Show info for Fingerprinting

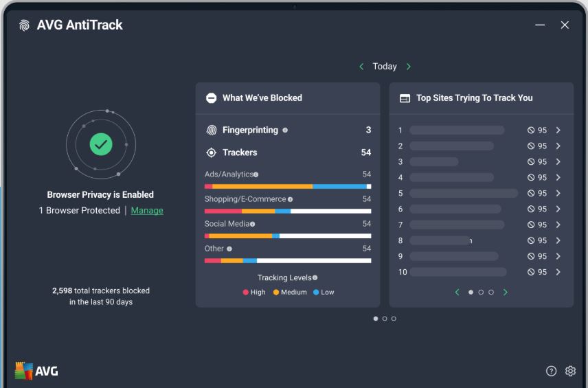click(x=285, y=130)
